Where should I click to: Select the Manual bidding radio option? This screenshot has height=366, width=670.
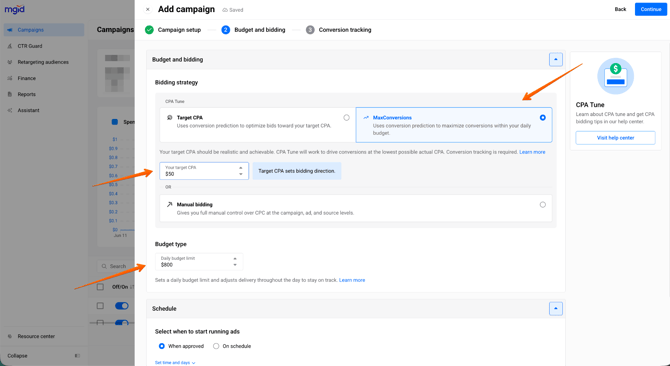pyautogui.click(x=543, y=205)
